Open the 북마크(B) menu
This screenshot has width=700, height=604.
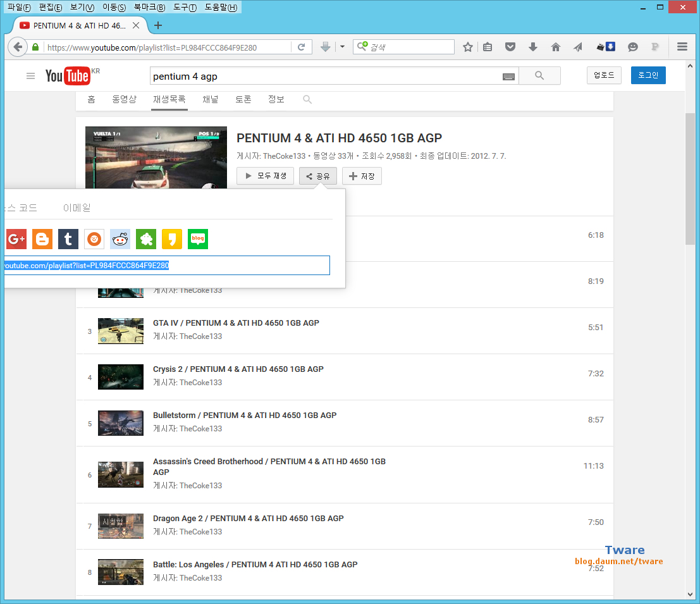coord(150,7)
